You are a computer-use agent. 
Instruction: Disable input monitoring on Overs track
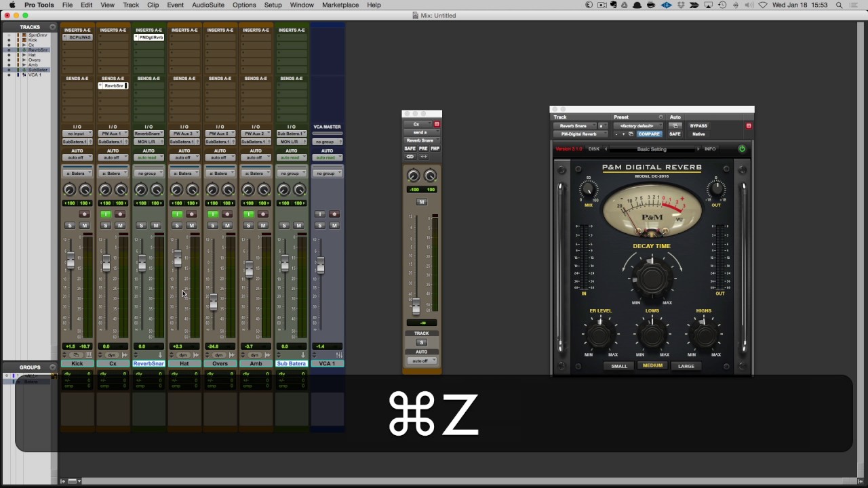click(x=213, y=214)
